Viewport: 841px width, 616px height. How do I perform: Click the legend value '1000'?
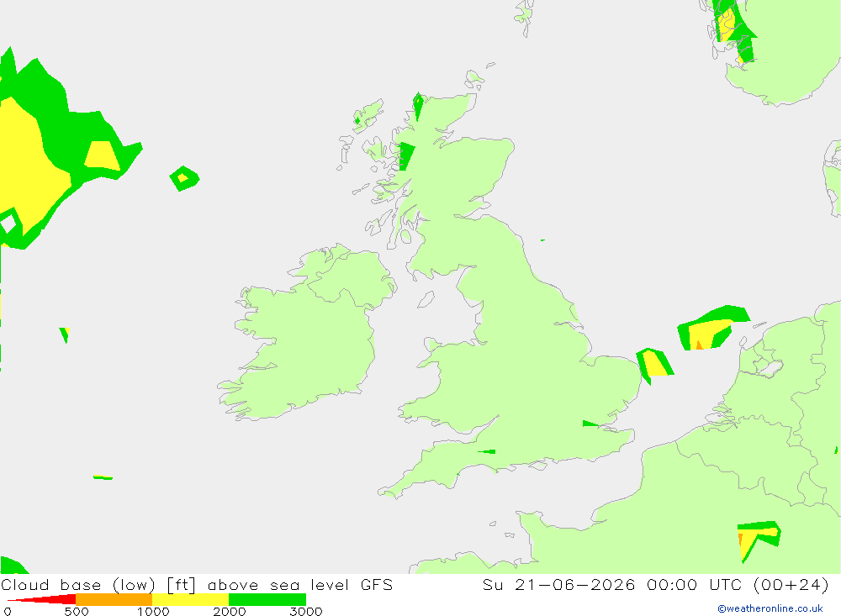[x=153, y=612]
